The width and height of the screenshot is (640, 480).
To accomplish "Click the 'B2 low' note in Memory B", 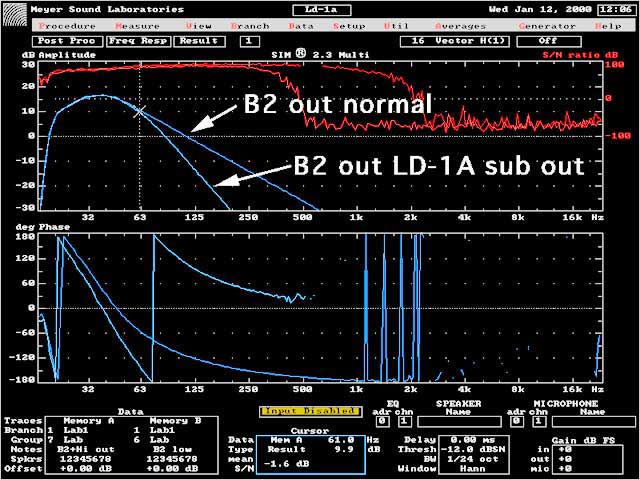I will (171, 449).
